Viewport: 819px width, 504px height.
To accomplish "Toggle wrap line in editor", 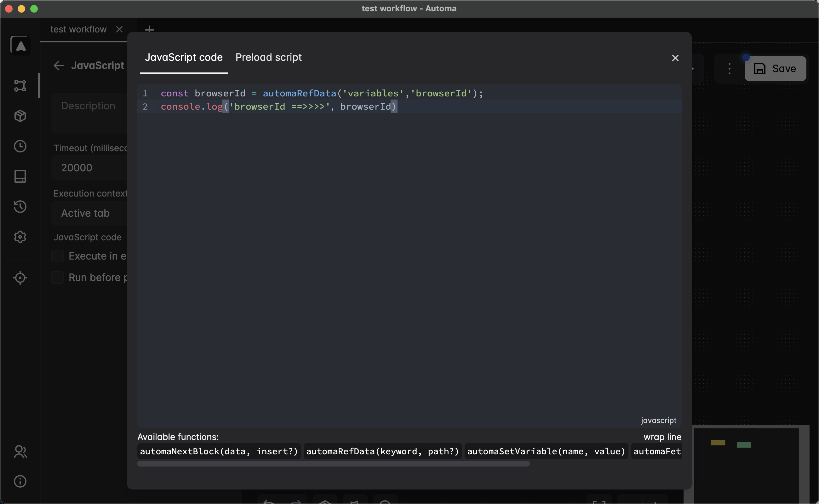I will [x=662, y=437].
